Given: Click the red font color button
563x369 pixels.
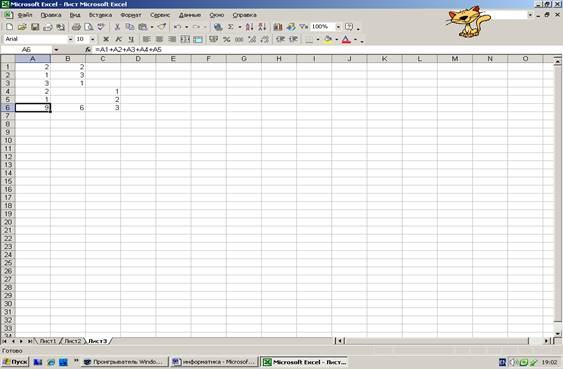Looking at the screenshot, I should click(x=346, y=39).
